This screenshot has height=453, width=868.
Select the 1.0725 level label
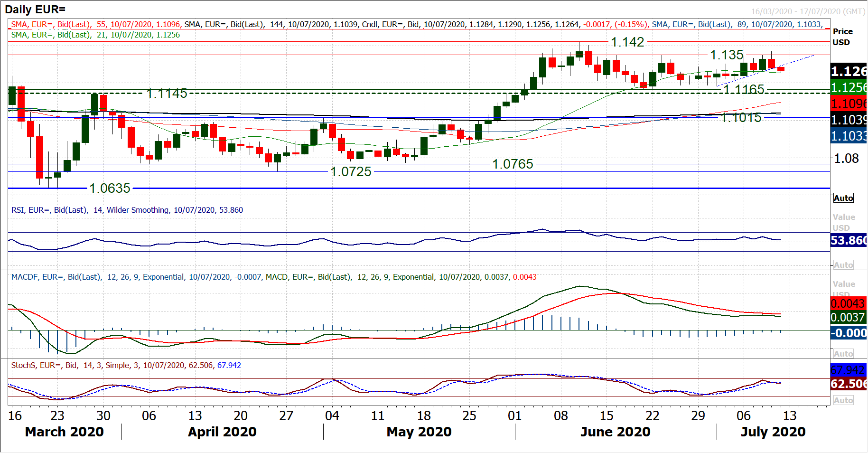351,172
